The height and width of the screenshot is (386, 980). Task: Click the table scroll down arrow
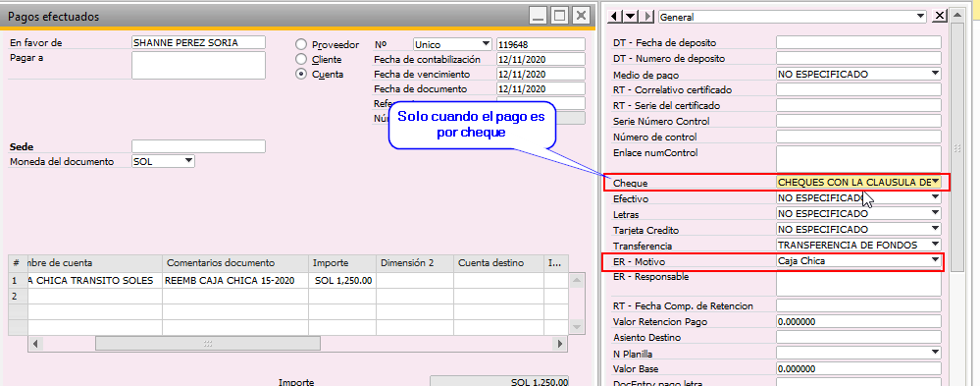577,326
